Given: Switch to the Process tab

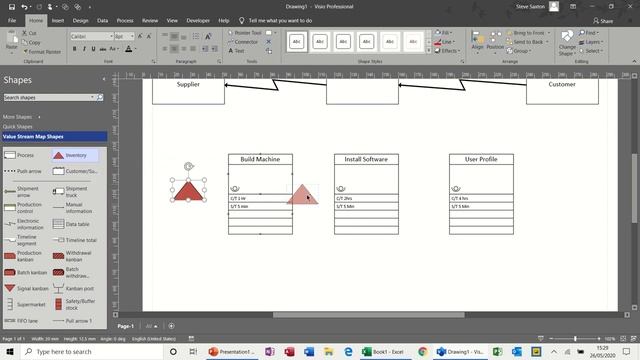Looking at the screenshot, I should [x=125, y=20].
